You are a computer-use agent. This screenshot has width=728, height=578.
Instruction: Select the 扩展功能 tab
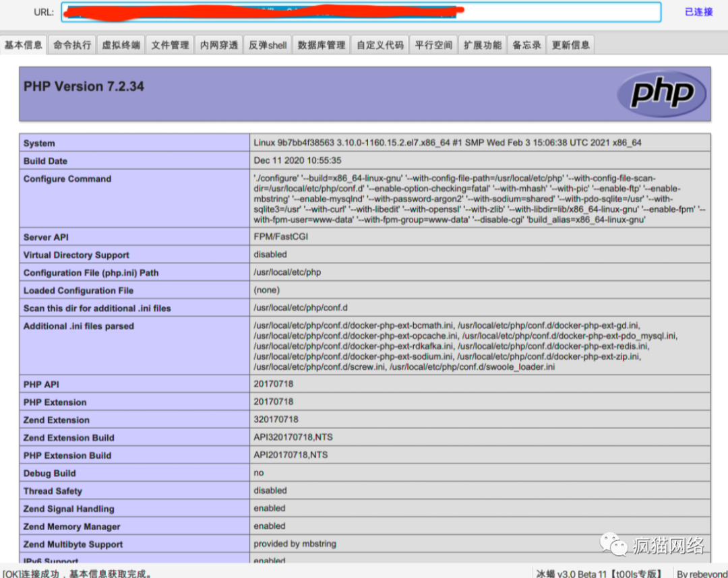[483, 45]
